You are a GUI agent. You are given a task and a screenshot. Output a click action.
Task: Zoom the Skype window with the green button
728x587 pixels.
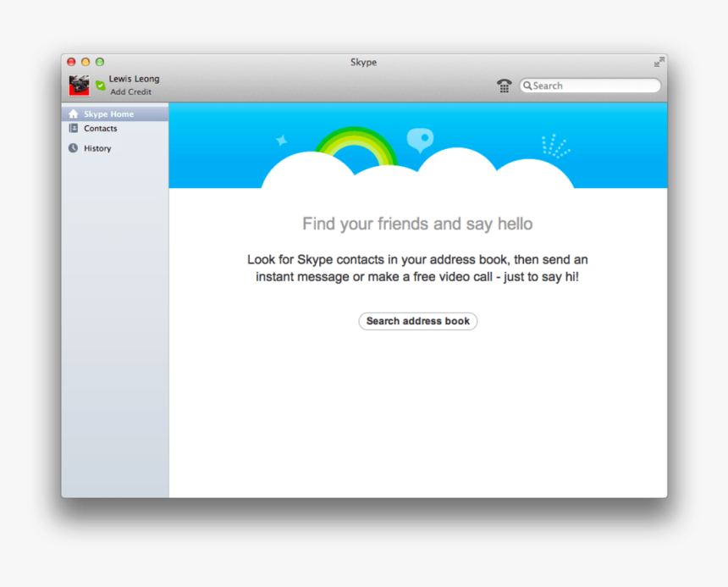point(100,62)
